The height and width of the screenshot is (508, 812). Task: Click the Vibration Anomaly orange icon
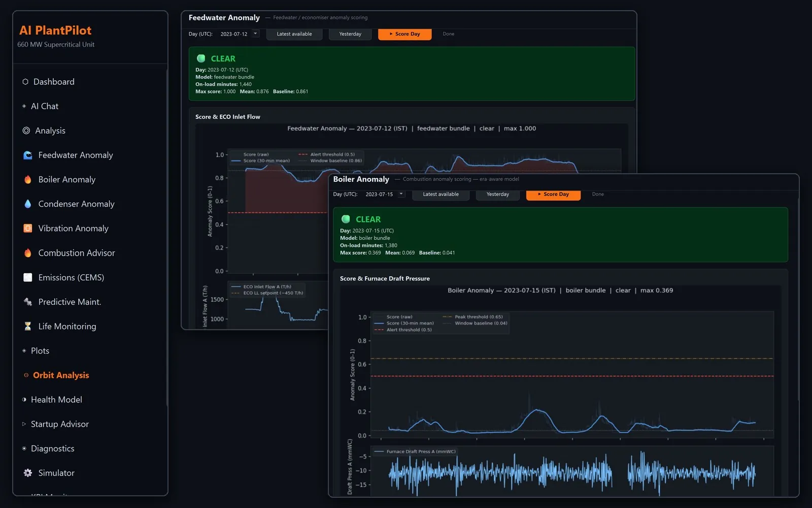point(28,228)
